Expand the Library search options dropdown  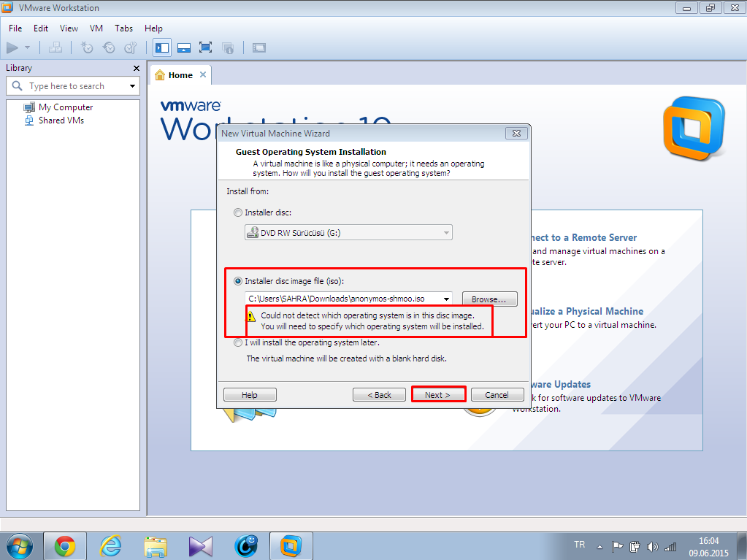132,86
